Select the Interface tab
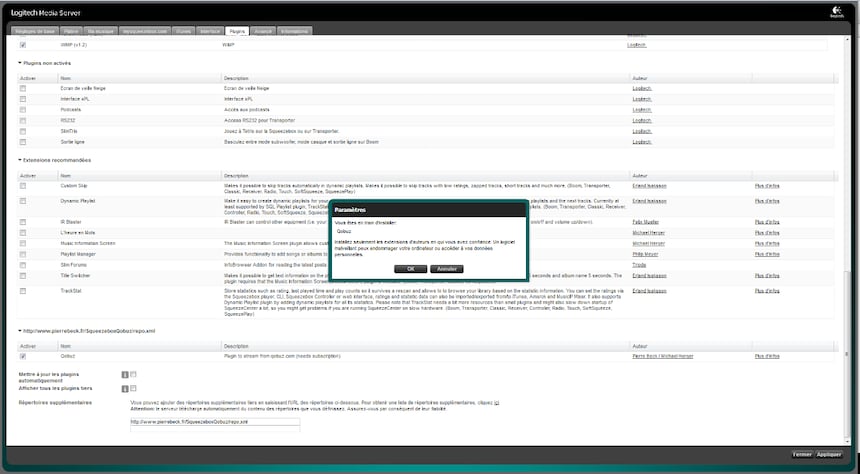The image size is (860, 474). click(210, 31)
